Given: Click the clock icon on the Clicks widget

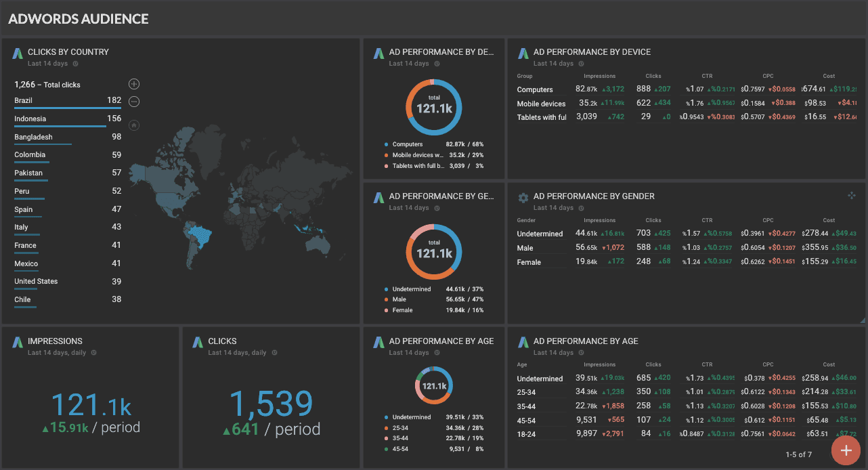Looking at the screenshot, I should click(x=274, y=352).
